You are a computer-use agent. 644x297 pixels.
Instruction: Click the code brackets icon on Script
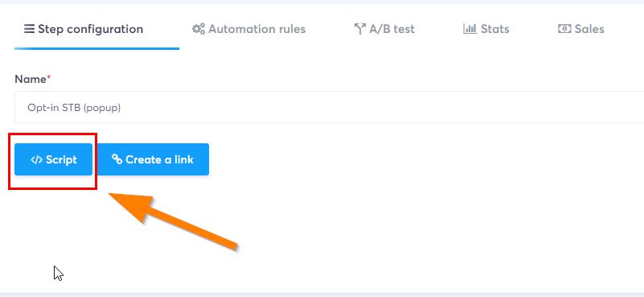click(36, 159)
